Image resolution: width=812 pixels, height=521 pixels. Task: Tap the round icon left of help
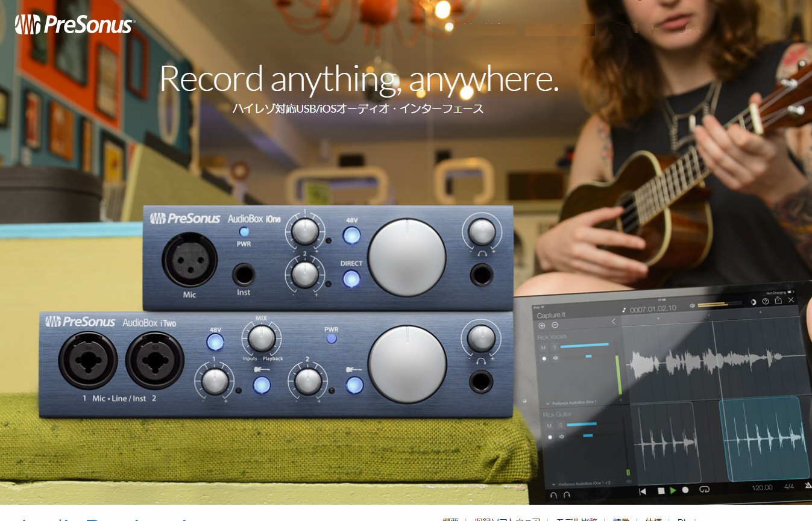coord(754,302)
